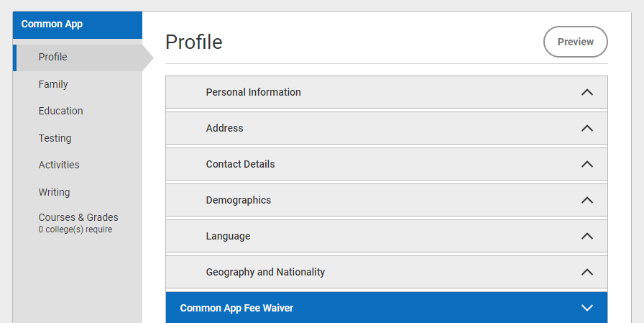Toggle the Contact Details chevron icon
644x323 pixels.
pyautogui.click(x=587, y=164)
